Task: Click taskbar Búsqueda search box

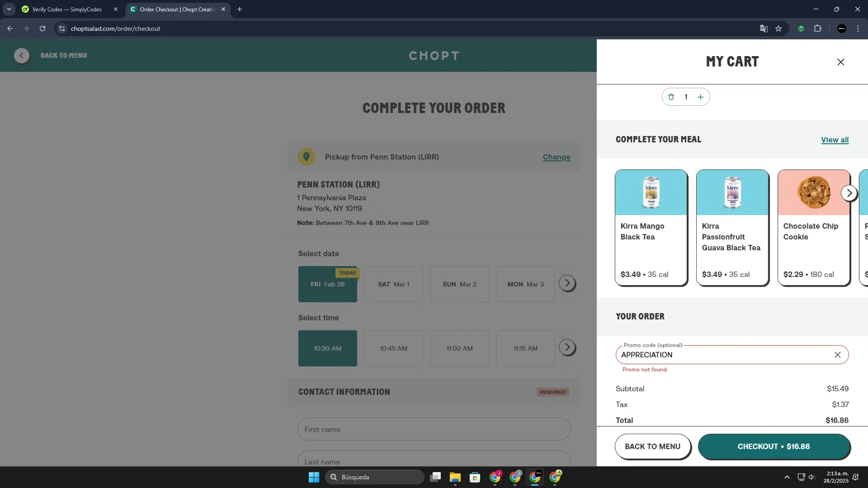Action: click(x=375, y=477)
